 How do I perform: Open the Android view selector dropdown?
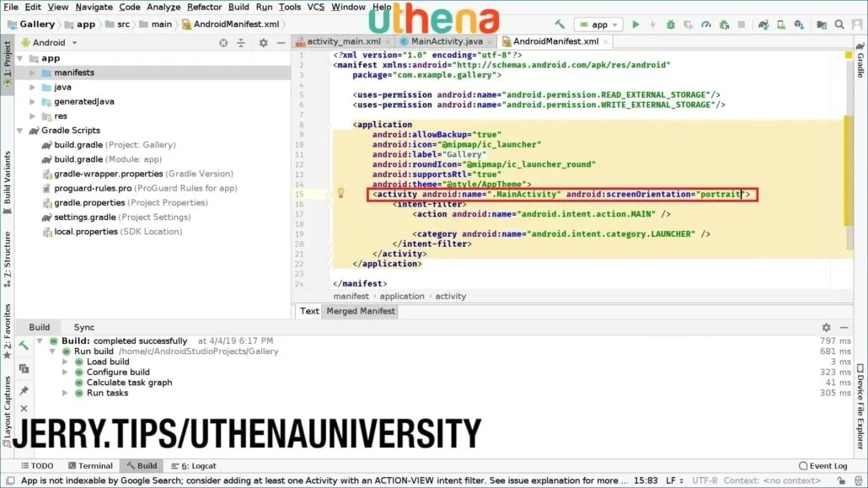point(49,43)
